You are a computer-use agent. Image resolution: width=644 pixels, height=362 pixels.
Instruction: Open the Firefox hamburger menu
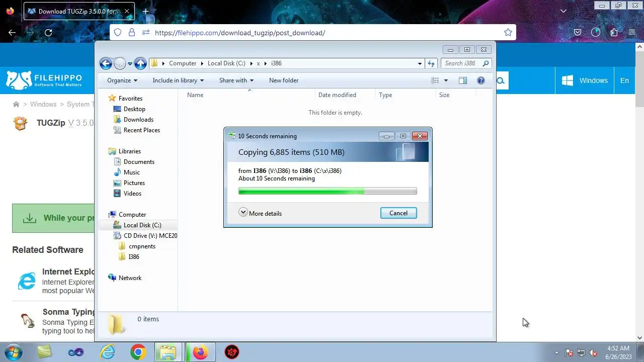632,33
